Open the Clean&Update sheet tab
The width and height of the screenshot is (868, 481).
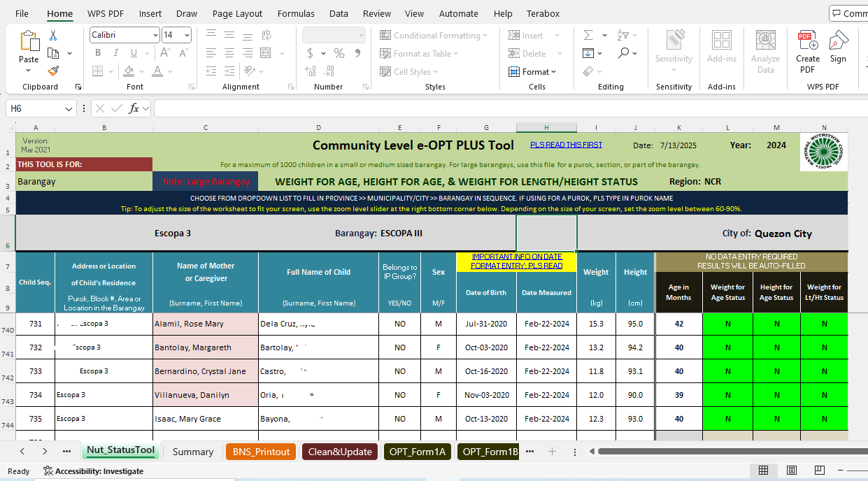(x=340, y=452)
